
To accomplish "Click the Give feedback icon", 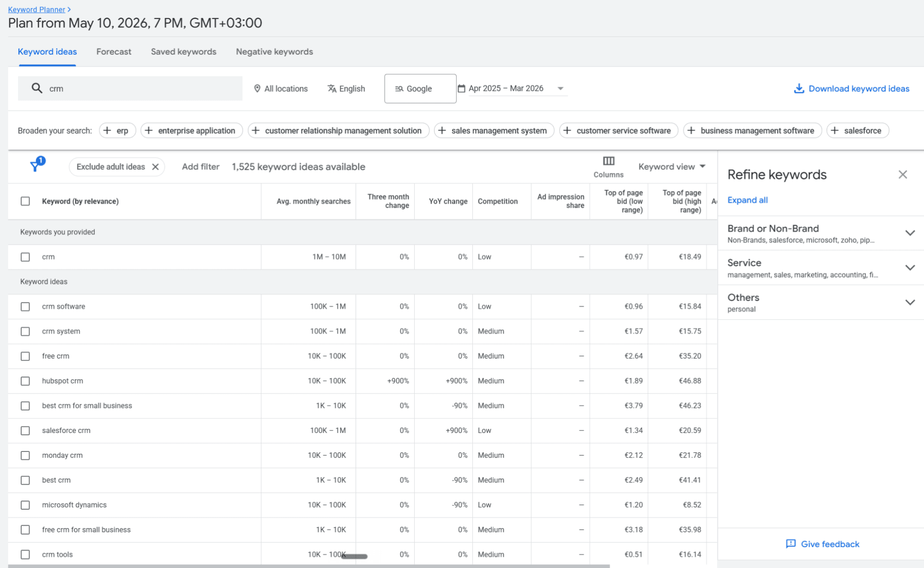I will tap(791, 544).
